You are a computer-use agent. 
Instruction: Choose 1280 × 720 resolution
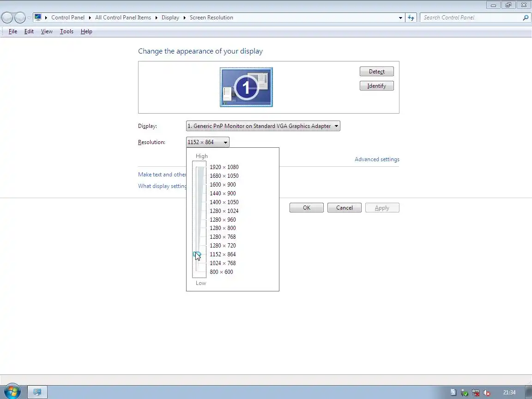[223, 246]
